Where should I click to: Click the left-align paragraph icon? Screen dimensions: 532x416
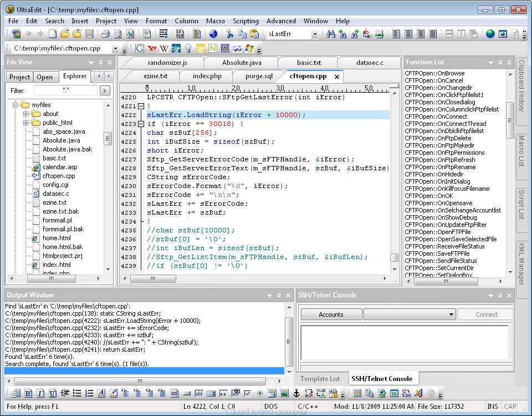(396, 34)
